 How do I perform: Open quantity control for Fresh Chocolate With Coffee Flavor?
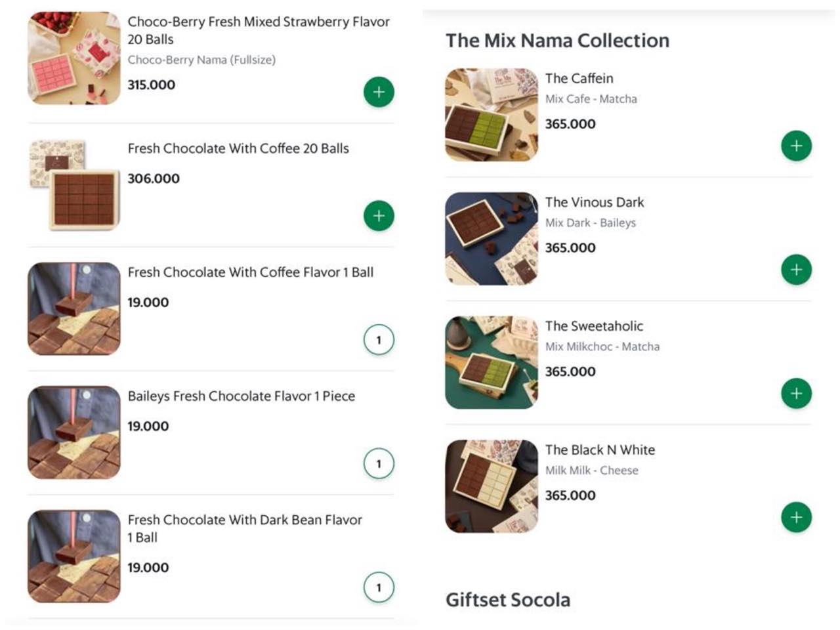pos(379,339)
